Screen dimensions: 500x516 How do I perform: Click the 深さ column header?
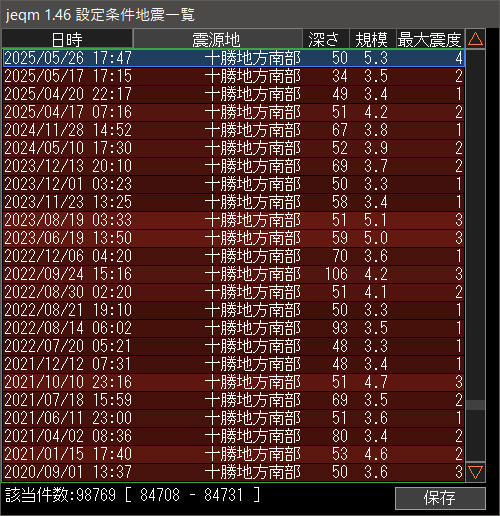[326, 39]
